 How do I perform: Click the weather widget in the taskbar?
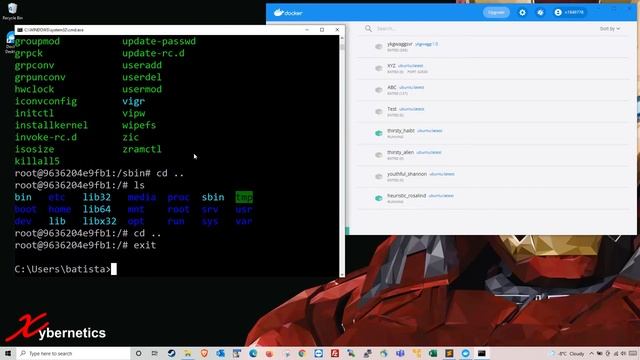click(x=567, y=353)
